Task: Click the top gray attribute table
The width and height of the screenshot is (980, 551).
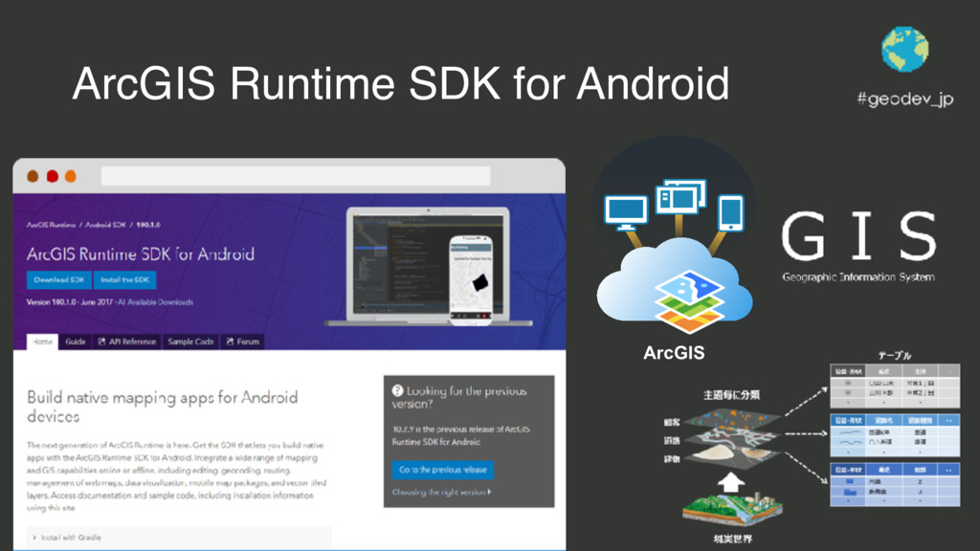Action: click(x=895, y=386)
